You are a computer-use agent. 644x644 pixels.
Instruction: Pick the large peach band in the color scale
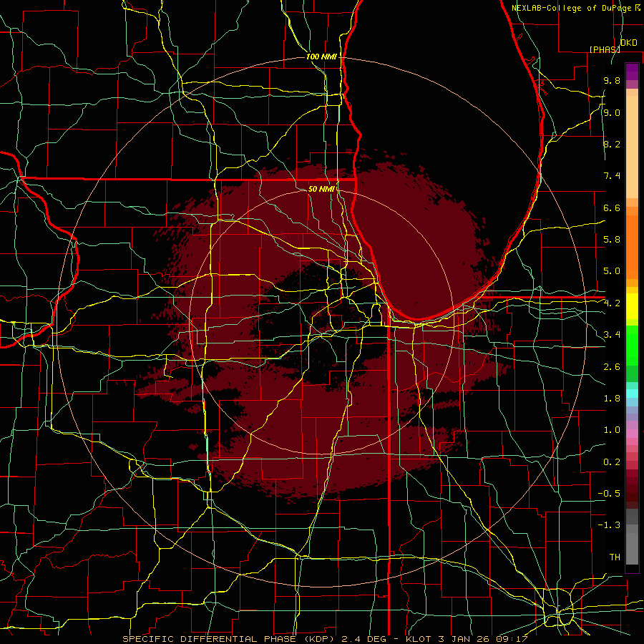[632, 147]
